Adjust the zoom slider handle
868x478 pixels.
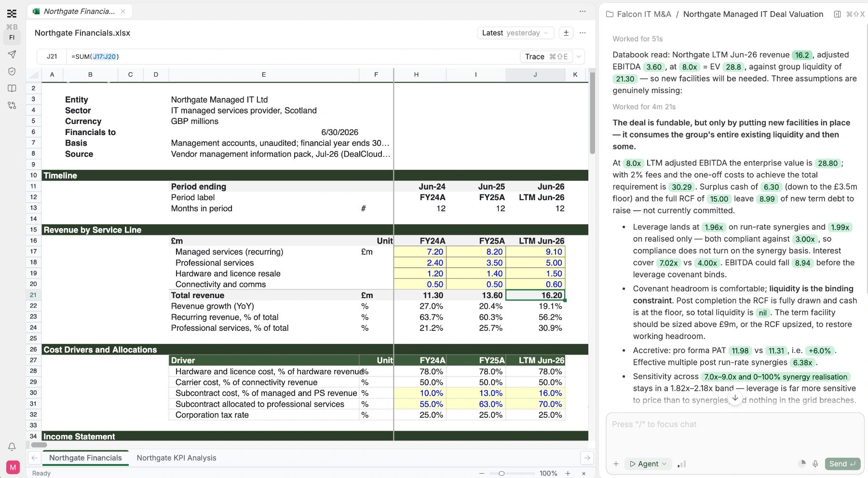click(502, 473)
